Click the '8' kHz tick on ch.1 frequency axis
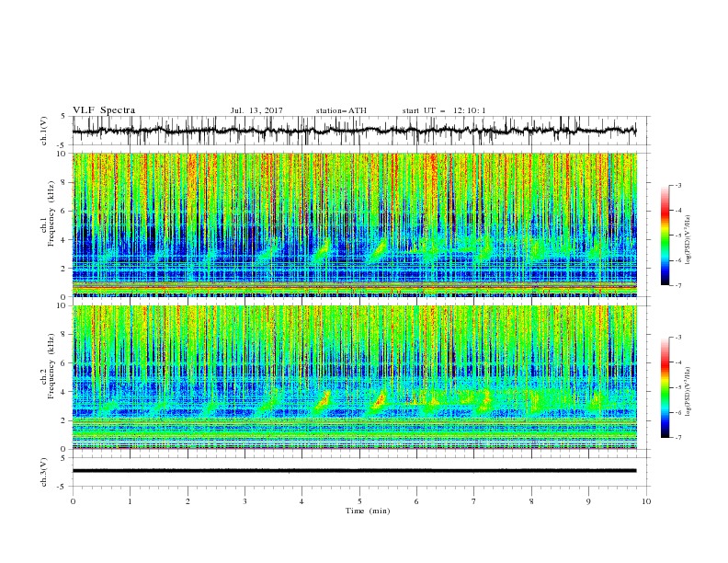The height and width of the screenshot is (563, 728). pyautogui.click(x=64, y=182)
